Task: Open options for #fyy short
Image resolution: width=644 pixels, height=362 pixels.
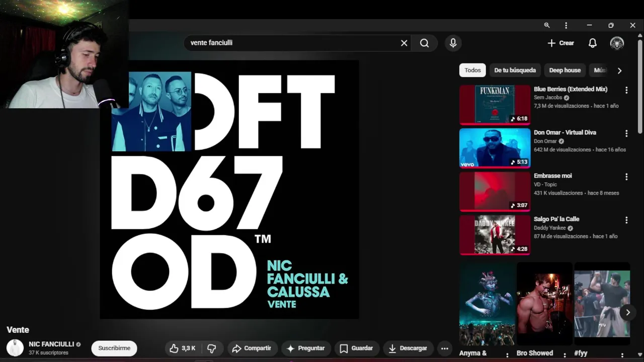Action: [x=622, y=355]
